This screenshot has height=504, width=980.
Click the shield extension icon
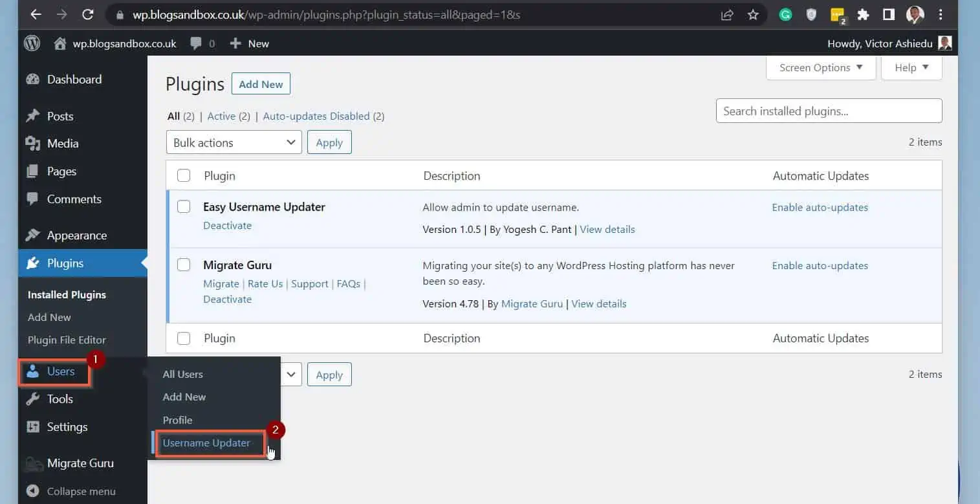811,14
